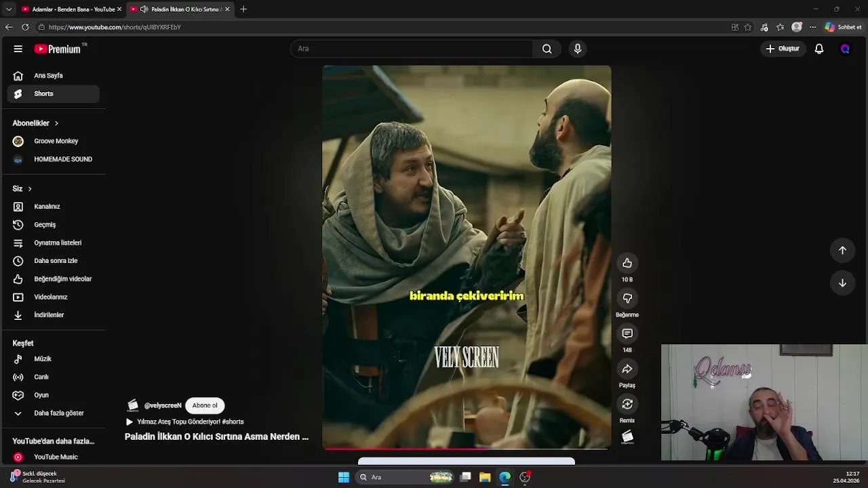Open the weather widget Sıckl. düşecek
The width and height of the screenshot is (868, 488).
(x=38, y=477)
